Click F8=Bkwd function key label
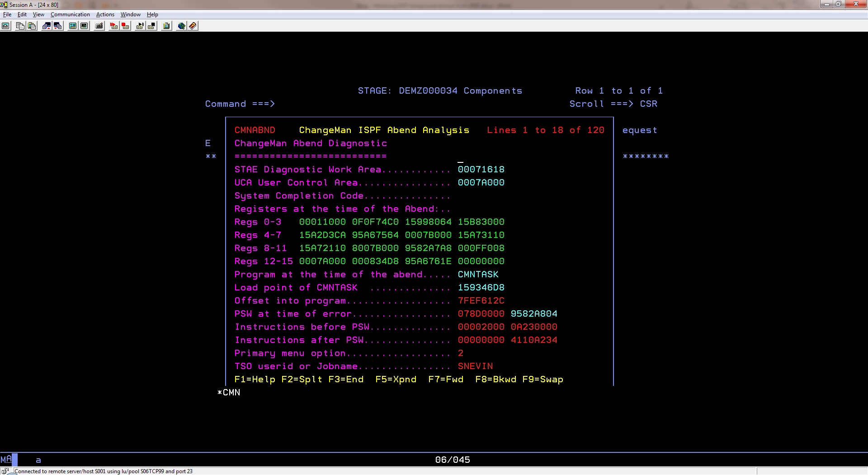The image size is (868, 475). (x=495, y=380)
